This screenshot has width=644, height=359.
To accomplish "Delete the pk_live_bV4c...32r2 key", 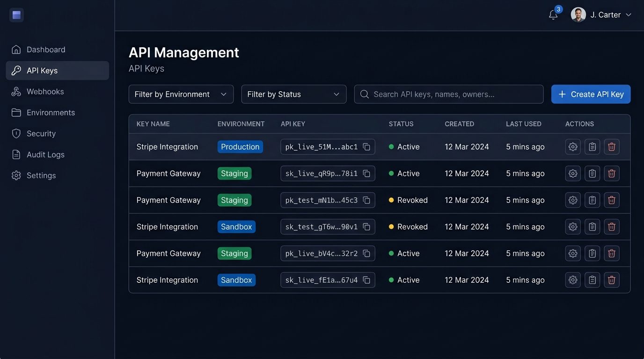I will [612, 253].
